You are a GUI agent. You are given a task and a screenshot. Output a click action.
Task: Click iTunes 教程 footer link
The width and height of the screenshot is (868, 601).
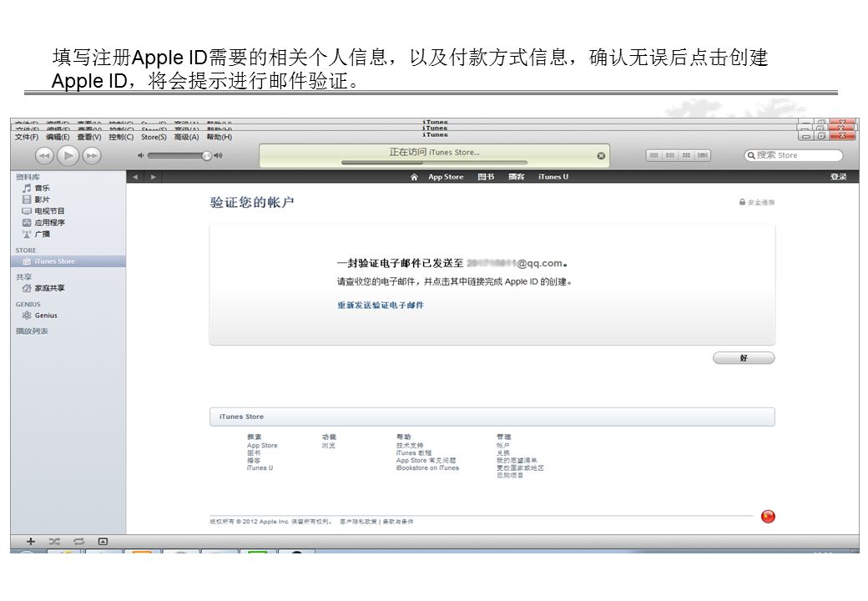coord(413,453)
